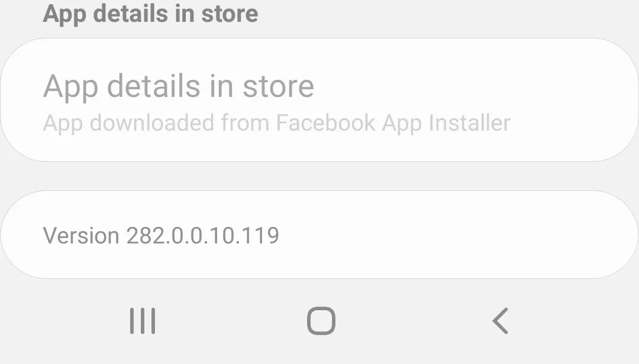Open recent apps with three-bar icon
Image resolution: width=639 pixels, height=364 pixels.
click(x=143, y=321)
